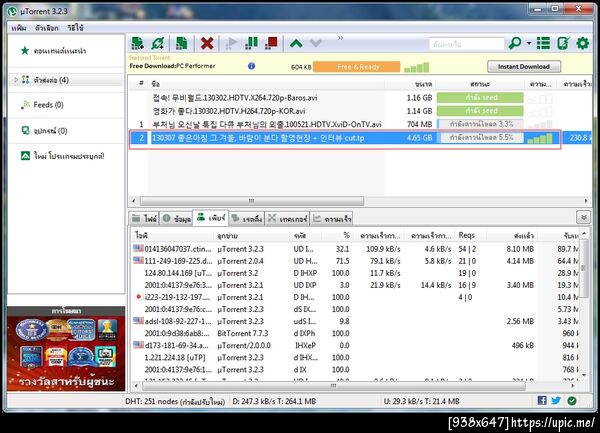Switch to the Ratings tab
Screen dimensions: 600x433
247,218
